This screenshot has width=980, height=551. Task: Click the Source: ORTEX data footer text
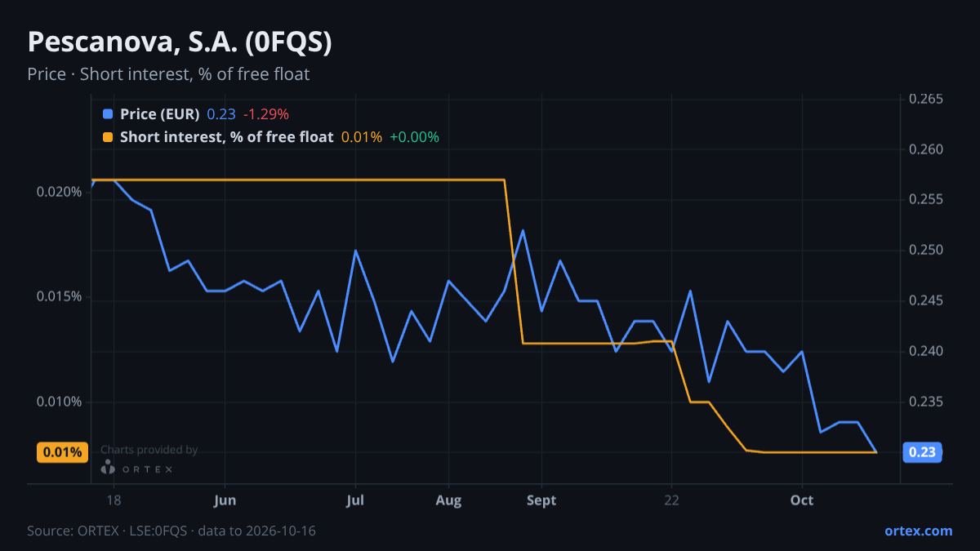[171, 531]
